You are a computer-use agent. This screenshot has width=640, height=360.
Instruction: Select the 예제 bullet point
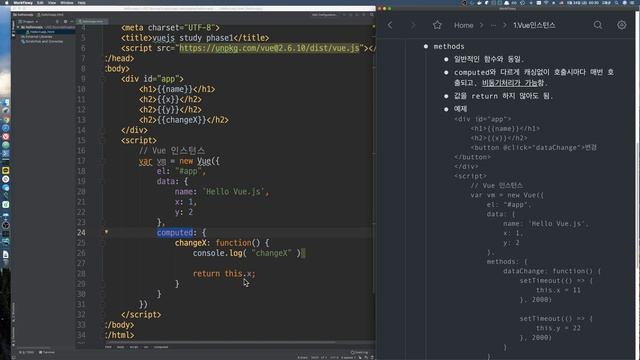point(446,109)
